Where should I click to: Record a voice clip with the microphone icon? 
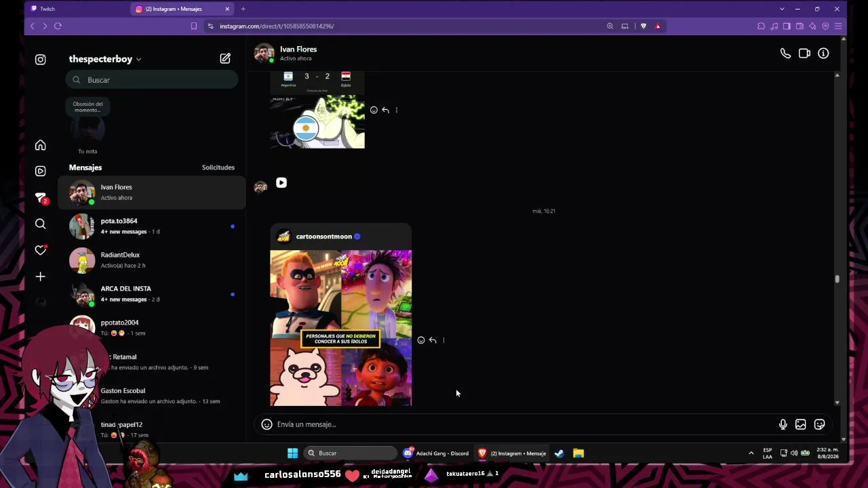pos(783,424)
